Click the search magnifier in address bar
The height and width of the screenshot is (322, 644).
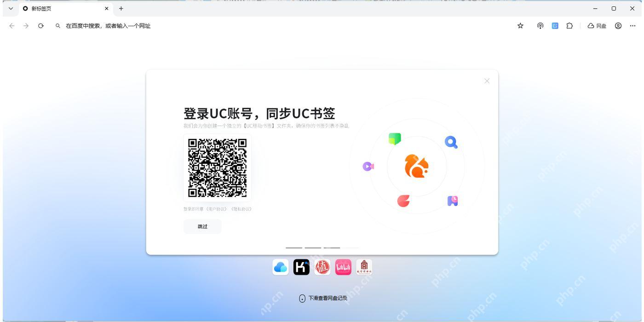tap(57, 26)
